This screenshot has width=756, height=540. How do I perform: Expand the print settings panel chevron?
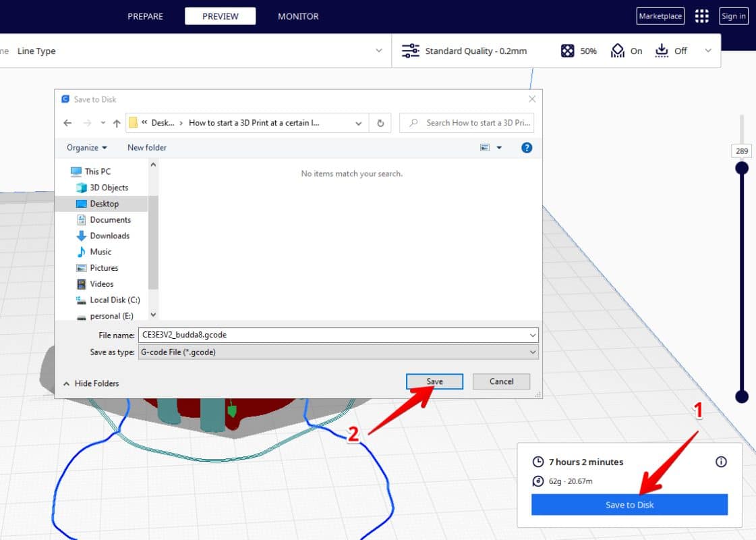point(707,51)
